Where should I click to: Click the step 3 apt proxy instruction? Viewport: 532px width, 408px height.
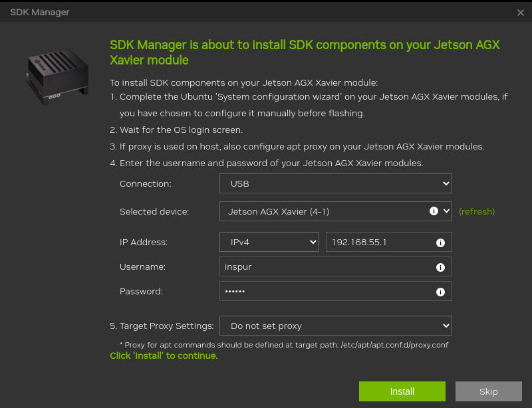pyautogui.click(x=297, y=146)
